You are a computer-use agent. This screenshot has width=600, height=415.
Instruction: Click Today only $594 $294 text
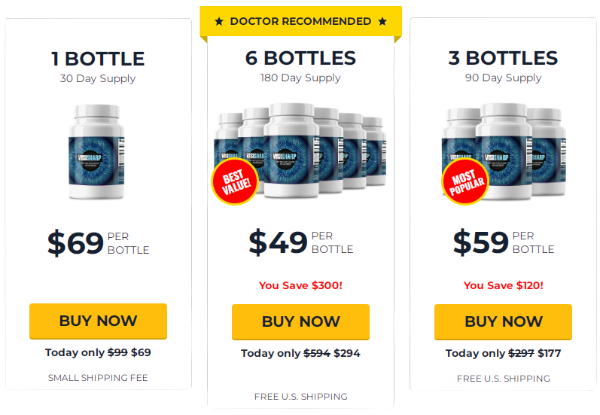pyautogui.click(x=301, y=353)
